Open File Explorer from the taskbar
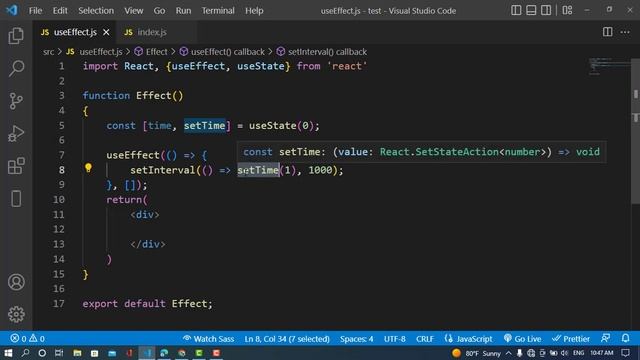Viewport: 640px width, 360px height. point(77,353)
